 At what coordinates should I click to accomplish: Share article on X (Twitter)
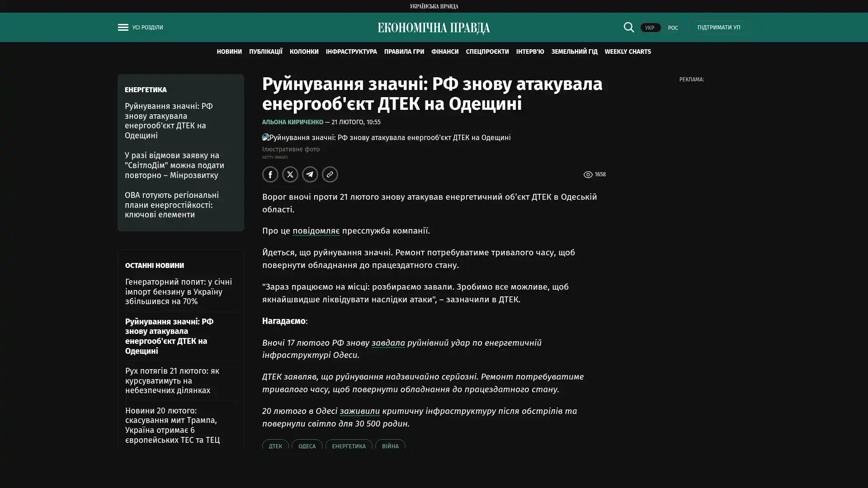coord(290,174)
